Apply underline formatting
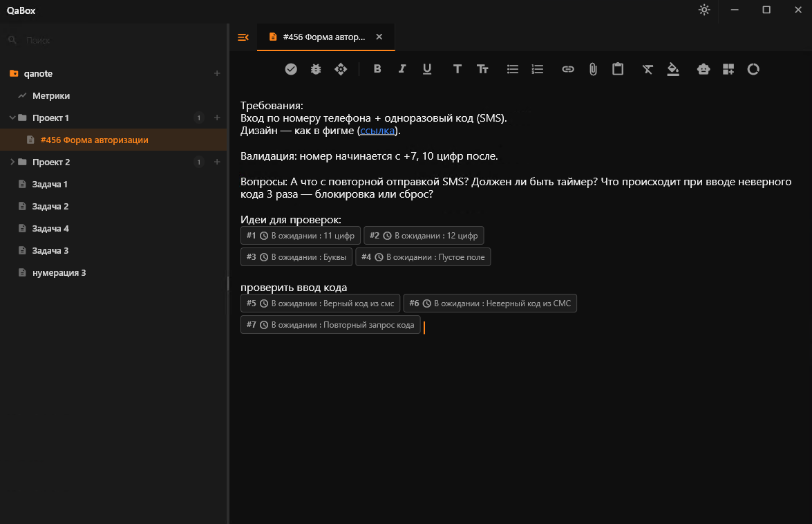This screenshot has height=524, width=812. point(426,69)
